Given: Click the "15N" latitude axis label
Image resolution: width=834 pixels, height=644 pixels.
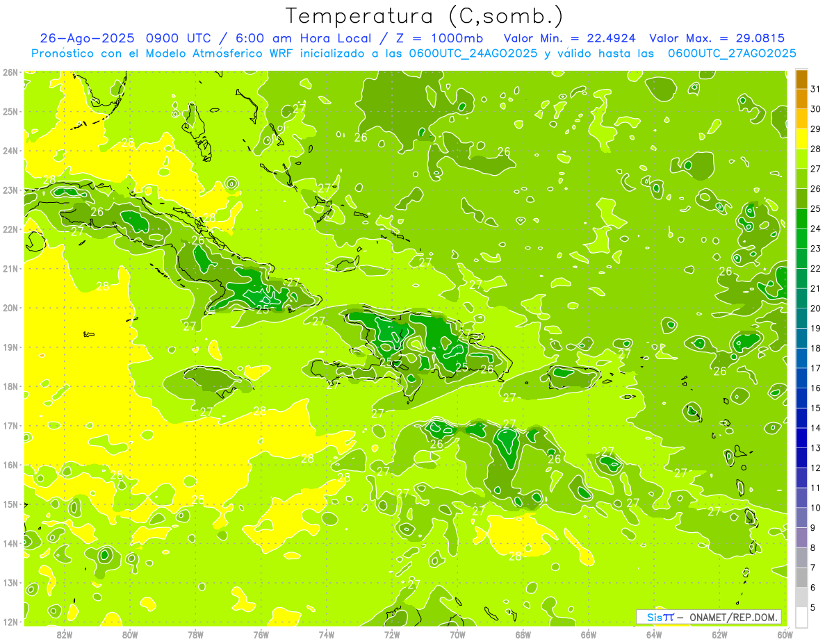Looking at the screenshot, I should click(x=10, y=504).
